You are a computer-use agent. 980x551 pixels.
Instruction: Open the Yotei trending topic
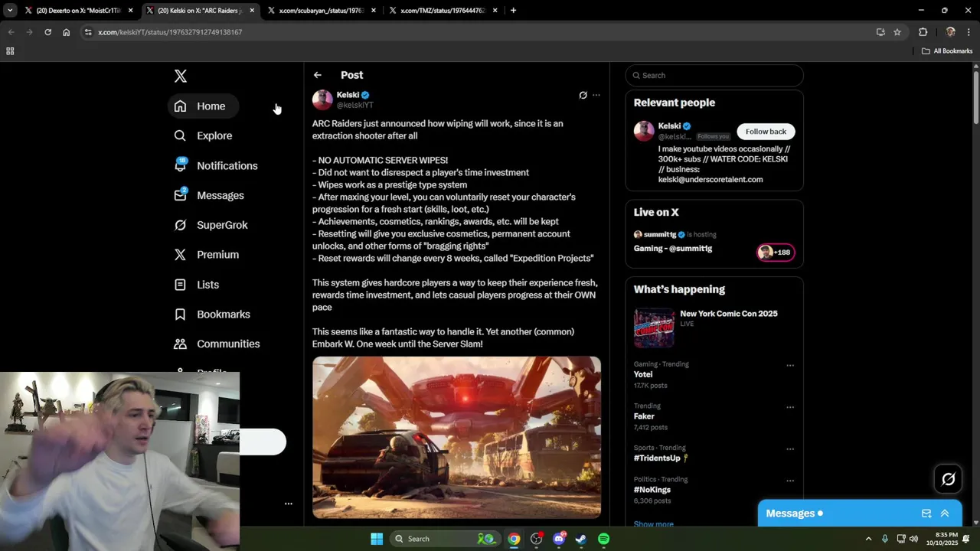click(x=643, y=374)
